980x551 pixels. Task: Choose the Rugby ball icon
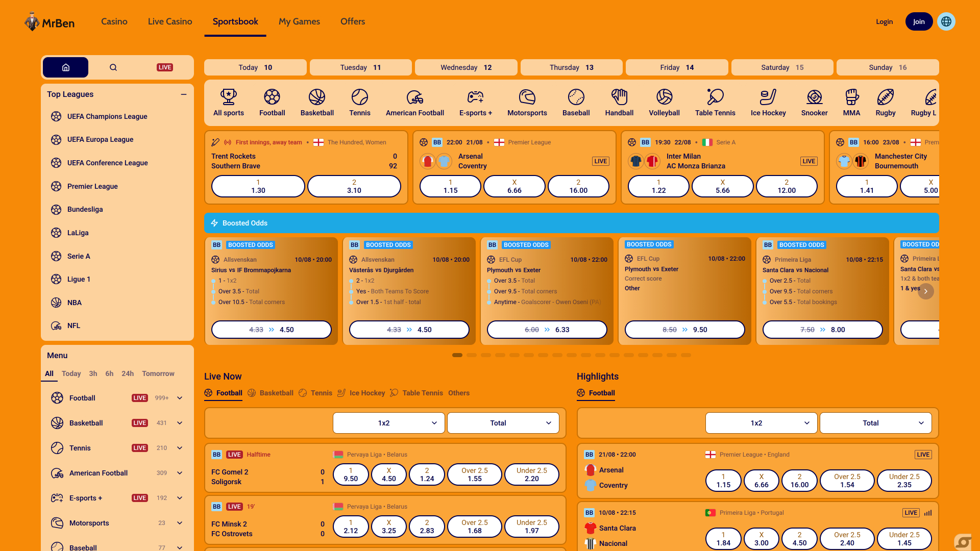886,97
